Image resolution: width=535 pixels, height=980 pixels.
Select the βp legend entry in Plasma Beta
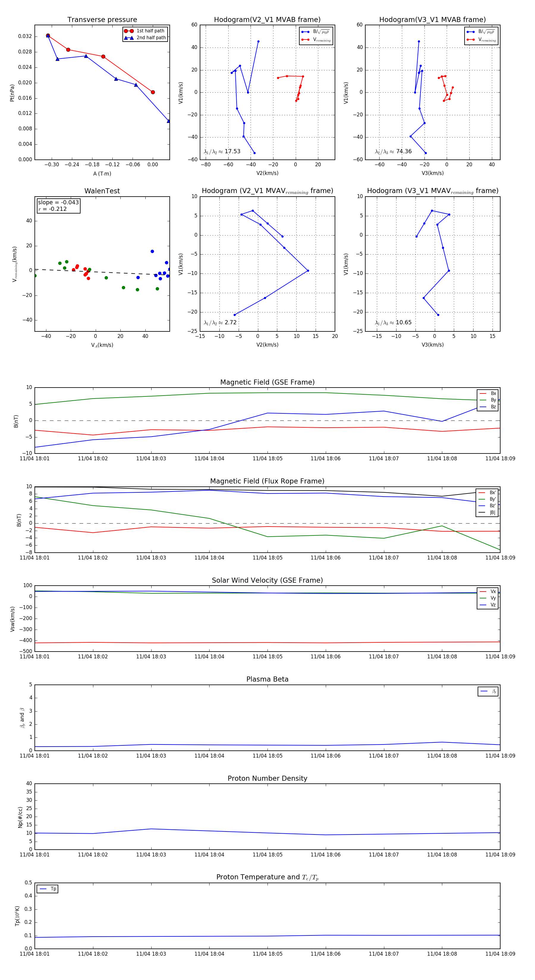(x=488, y=691)
